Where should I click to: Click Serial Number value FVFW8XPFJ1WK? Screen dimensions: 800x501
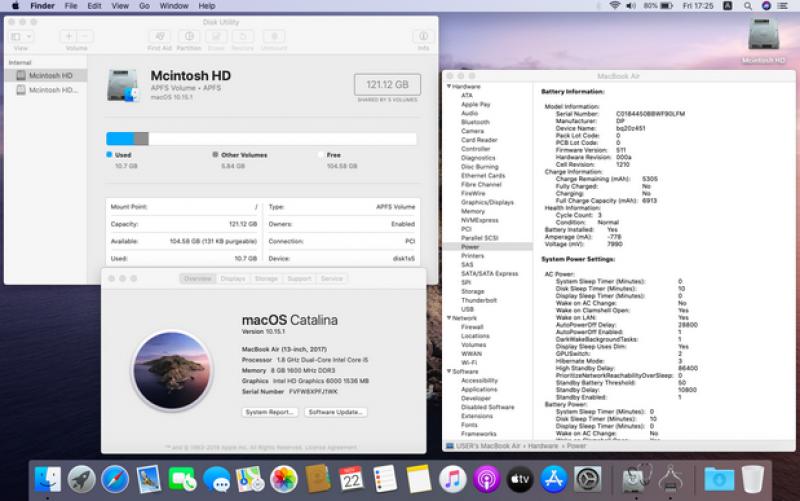point(313,391)
